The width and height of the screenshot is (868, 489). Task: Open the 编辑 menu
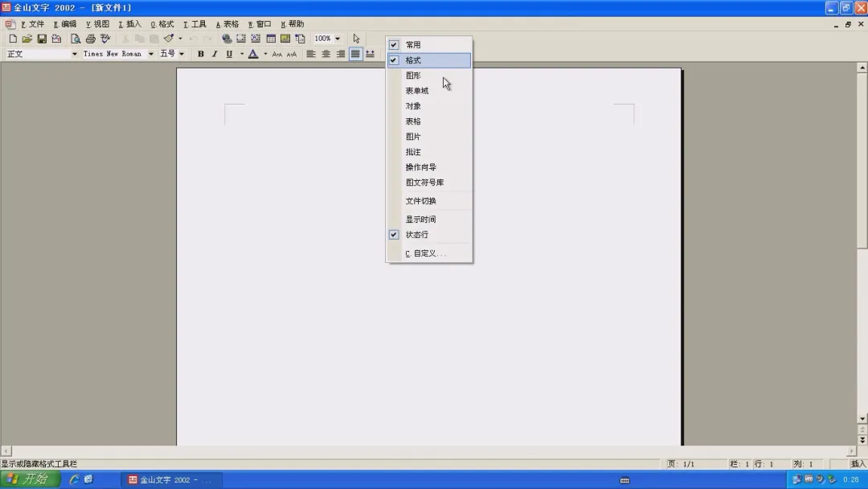tap(65, 24)
